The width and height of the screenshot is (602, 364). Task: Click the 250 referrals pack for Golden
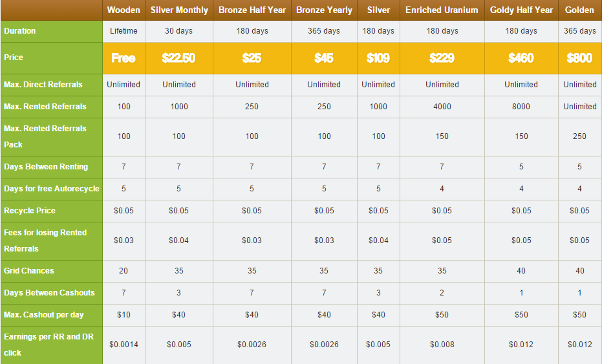[x=580, y=136]
